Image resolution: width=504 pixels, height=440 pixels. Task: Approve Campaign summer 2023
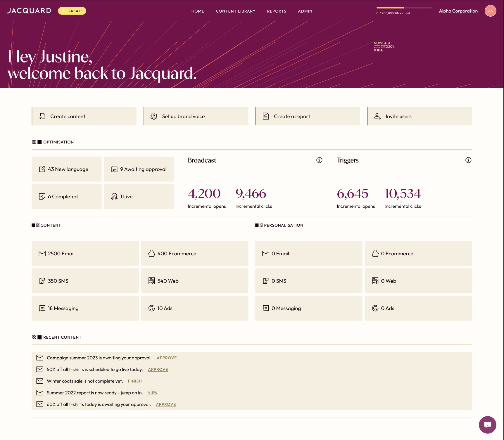tap(167, 358)
